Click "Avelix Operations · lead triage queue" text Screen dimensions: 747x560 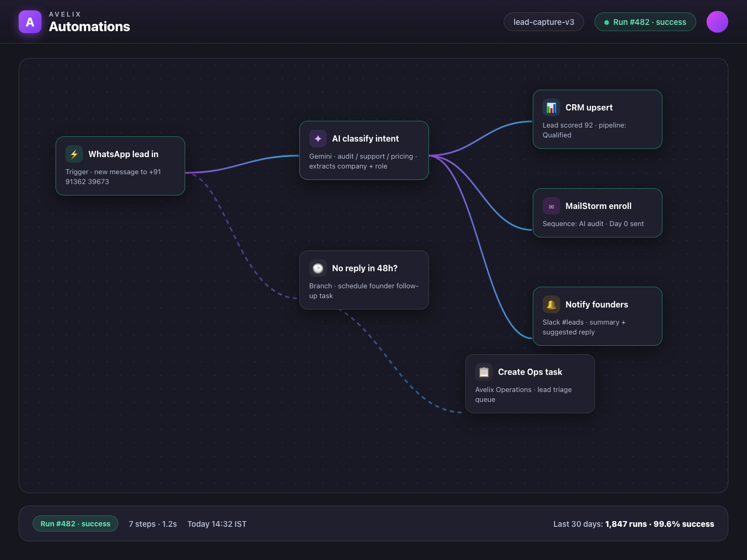(x=523, y=395)
